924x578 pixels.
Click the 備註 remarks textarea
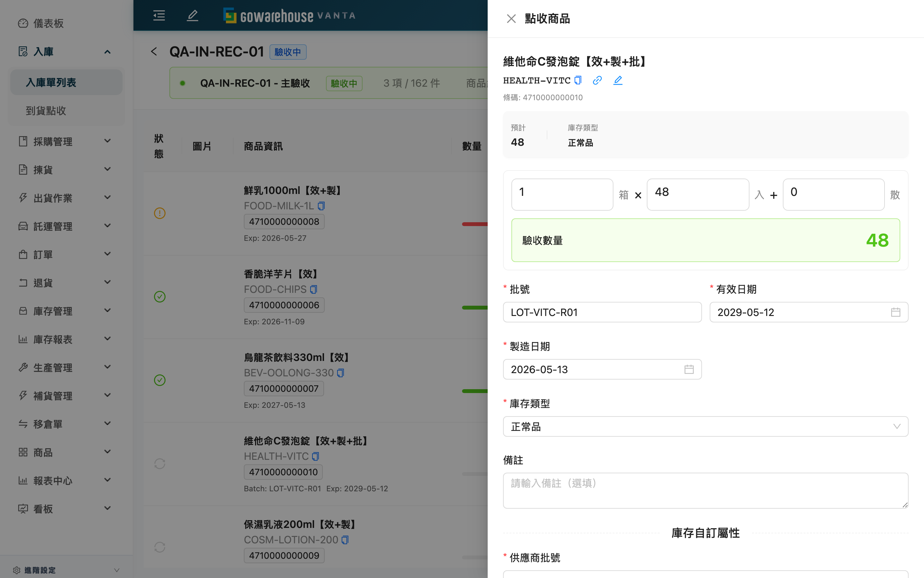tap(705, 490)
